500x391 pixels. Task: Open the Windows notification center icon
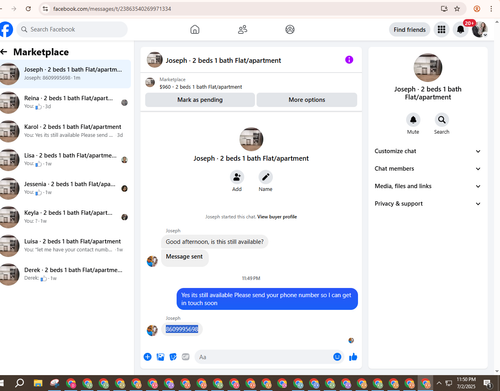(x=488, y=383)
